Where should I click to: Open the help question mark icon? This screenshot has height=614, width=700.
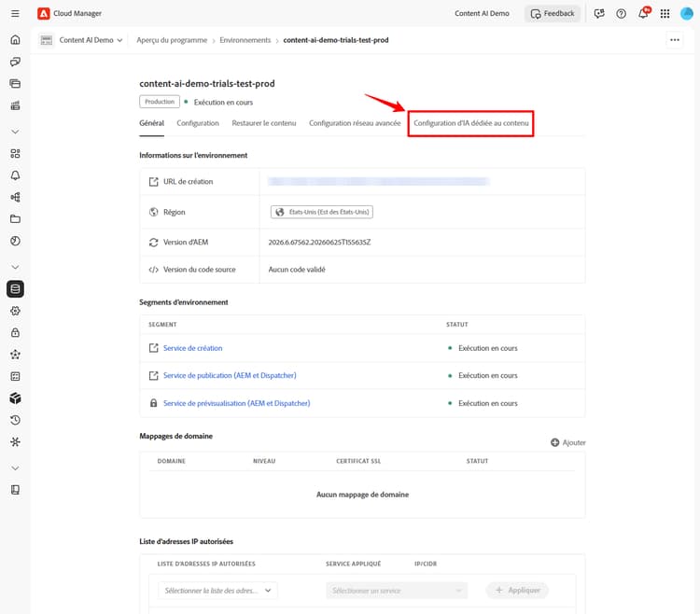click(621, 14)
